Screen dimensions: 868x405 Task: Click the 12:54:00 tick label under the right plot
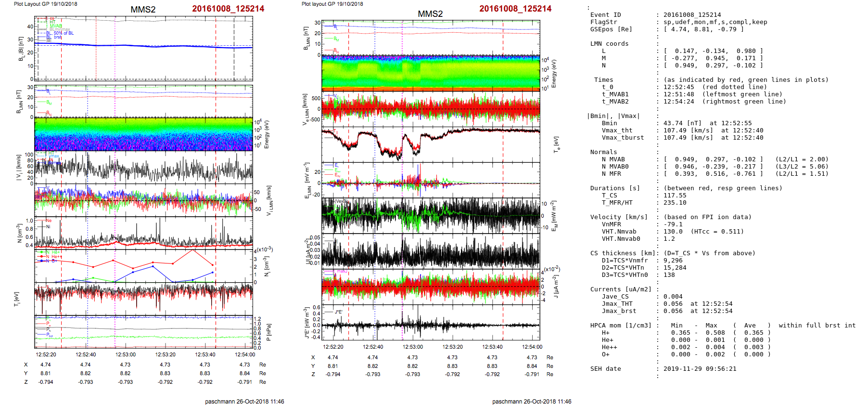tap(532, 347)
